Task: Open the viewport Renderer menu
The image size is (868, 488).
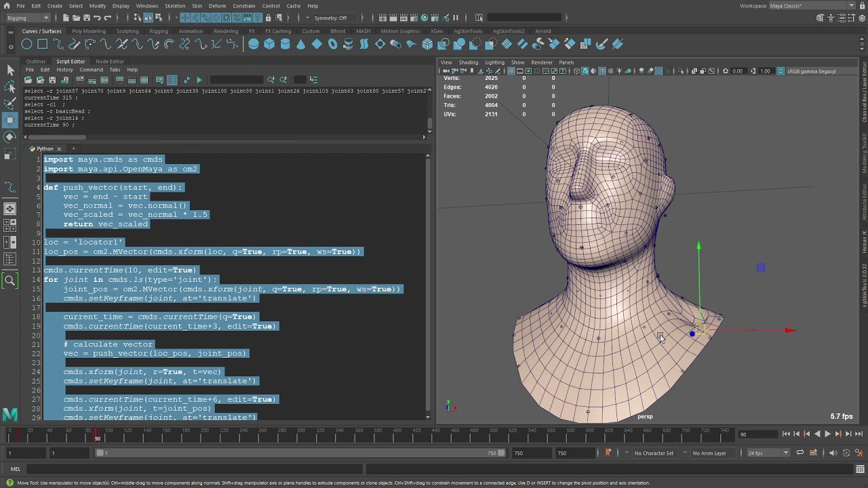Action: pos(541,62)
